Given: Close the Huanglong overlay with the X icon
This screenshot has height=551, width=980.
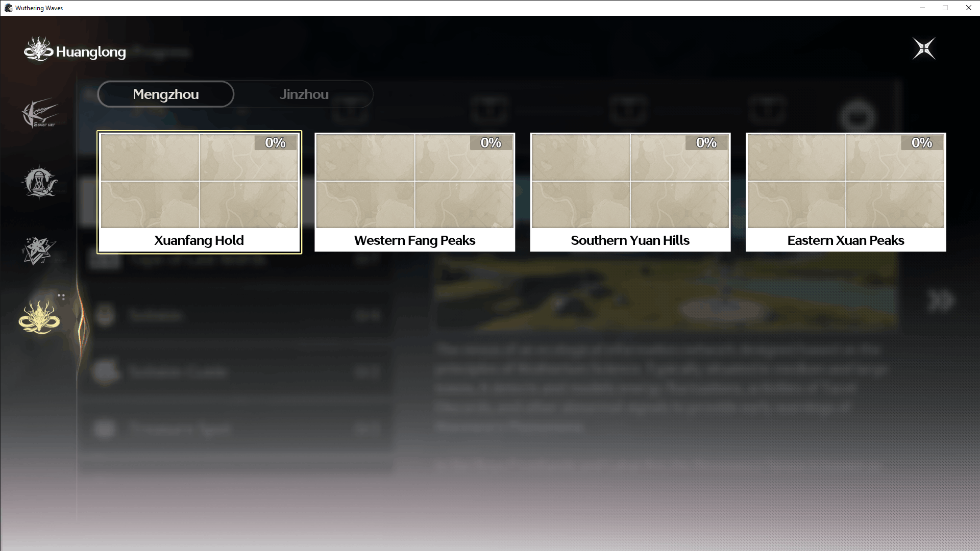Looking at the screenshot, I should pos(924,48).
